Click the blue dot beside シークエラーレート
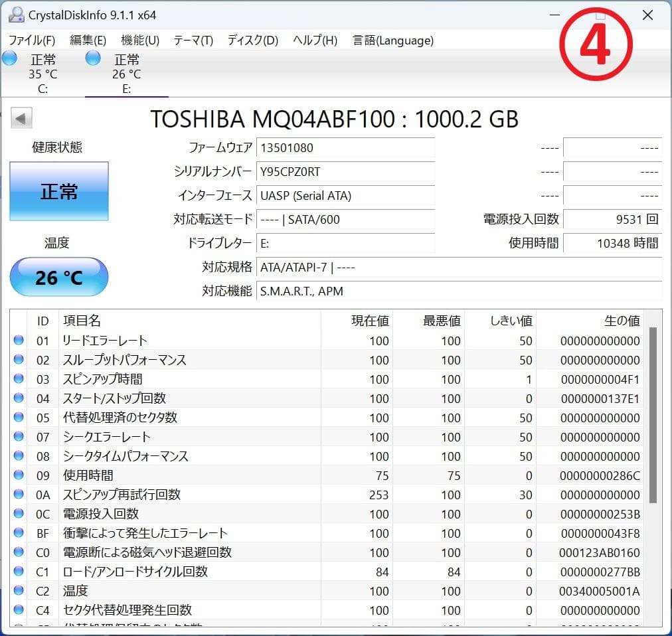Screen dimensions: 672x636 tap(19, 437)
